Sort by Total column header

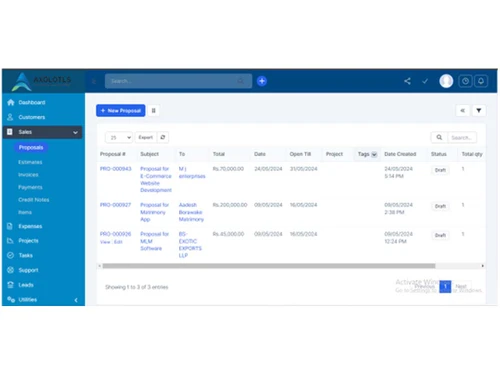[219, 154]
